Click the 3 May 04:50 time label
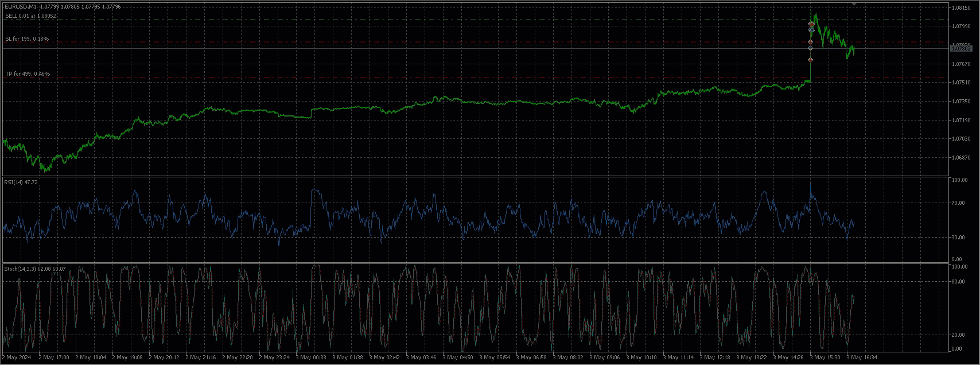The image size is (980, 365). (x=458, y=358)
